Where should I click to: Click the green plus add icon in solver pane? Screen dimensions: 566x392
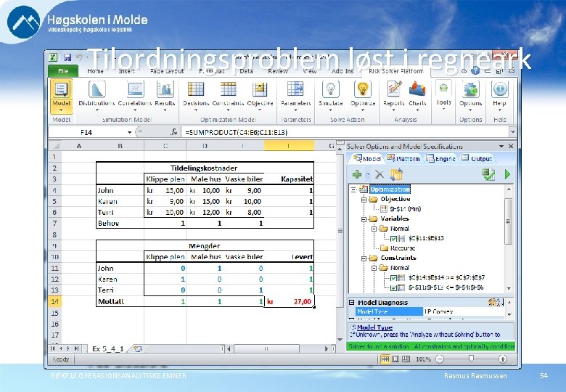tap(357, 174)
